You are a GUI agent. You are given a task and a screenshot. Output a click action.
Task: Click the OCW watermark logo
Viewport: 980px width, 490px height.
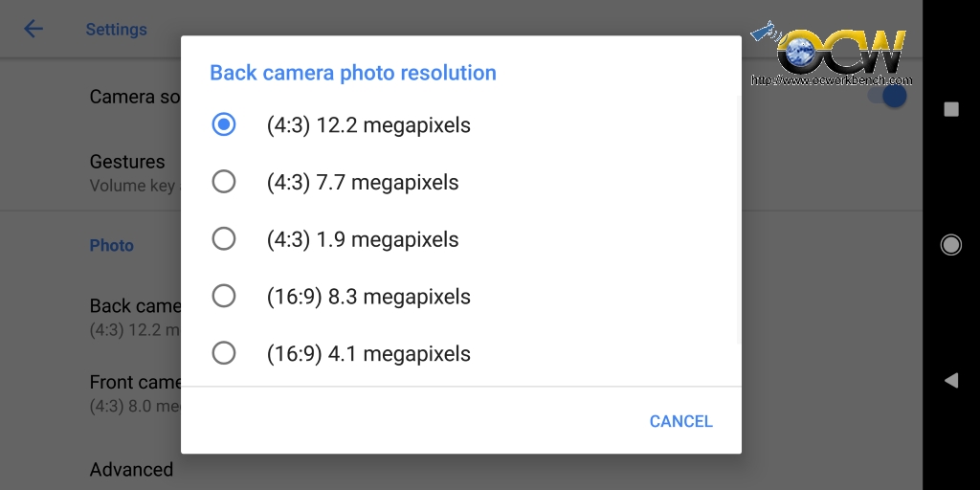pyautogui.click(x=832, y=54)
